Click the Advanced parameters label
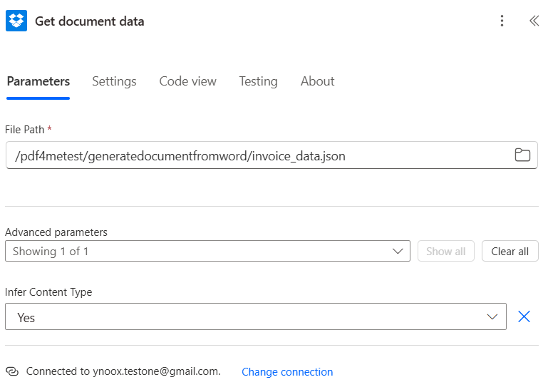 (56, 232)
